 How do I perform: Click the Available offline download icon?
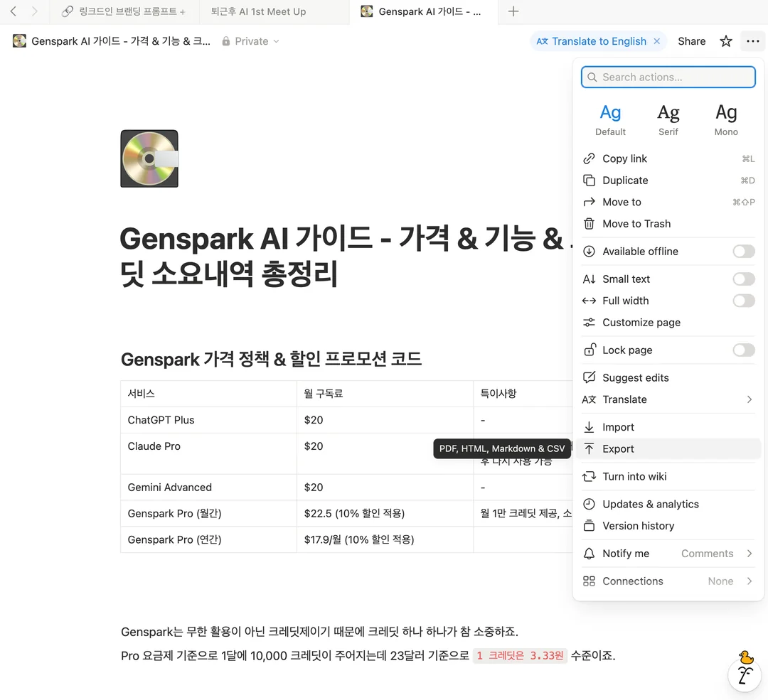(x=589, y=251)
